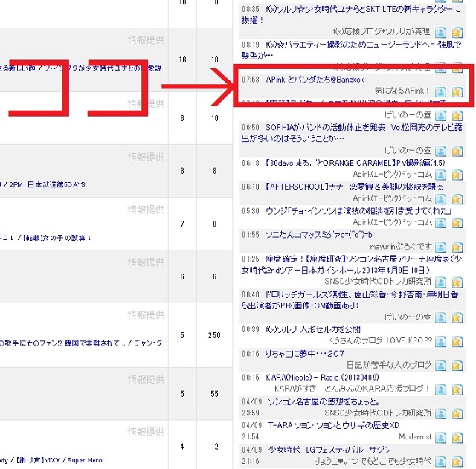This screenshot has height=469, width=476.
Task: Click star icon for the ソシコン名古屋の感想 entry
Action: (457, 413)
